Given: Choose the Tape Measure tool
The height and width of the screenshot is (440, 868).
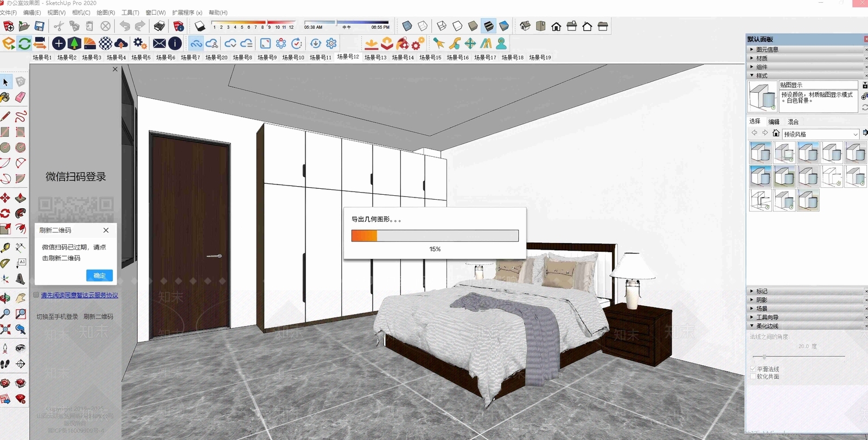Looking at the screenshot, I should (5, 248).
